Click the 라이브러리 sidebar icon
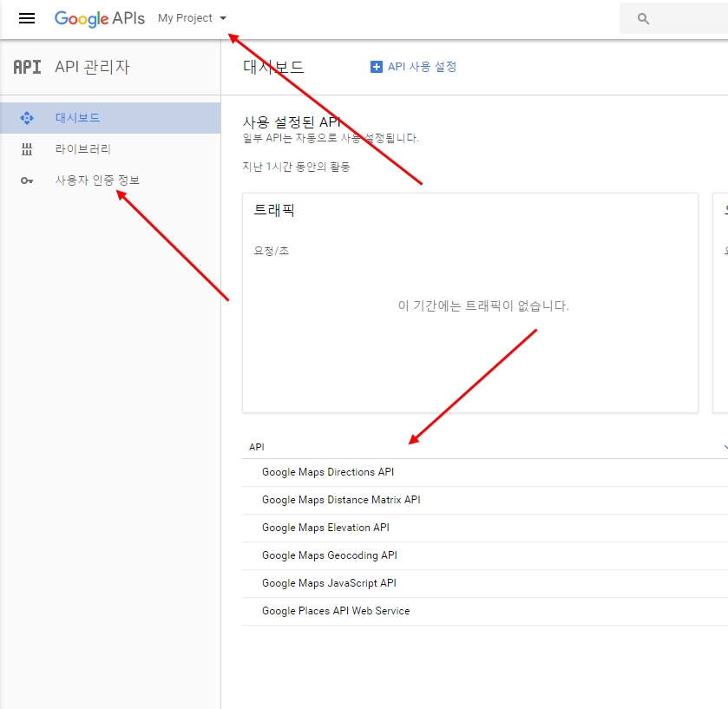Viewport: 728px width, 709px height. (27, 149)
